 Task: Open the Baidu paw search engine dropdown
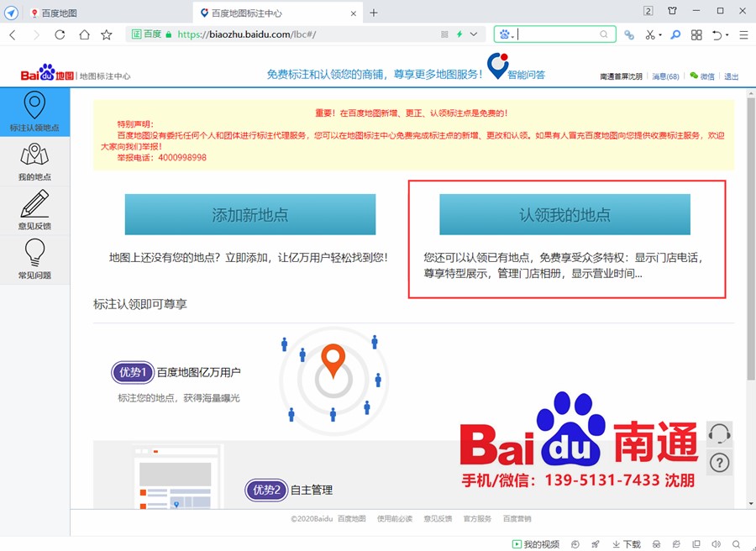507,34
